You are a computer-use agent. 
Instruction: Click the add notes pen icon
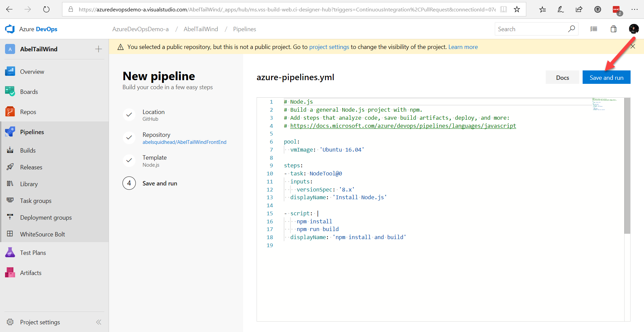click(x=560, y=9)
